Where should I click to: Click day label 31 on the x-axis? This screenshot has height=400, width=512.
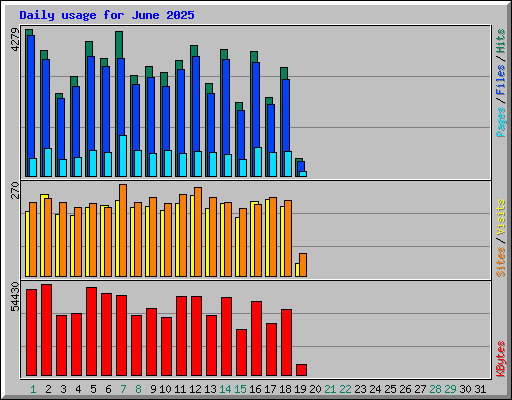[x=480, y=389]
